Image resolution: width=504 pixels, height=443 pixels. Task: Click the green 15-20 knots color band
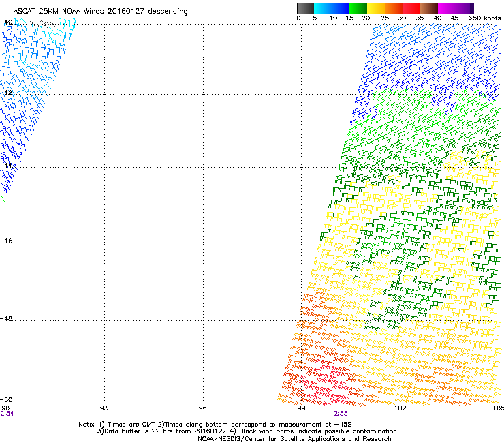pyautogui.click(x=358, y=8)
